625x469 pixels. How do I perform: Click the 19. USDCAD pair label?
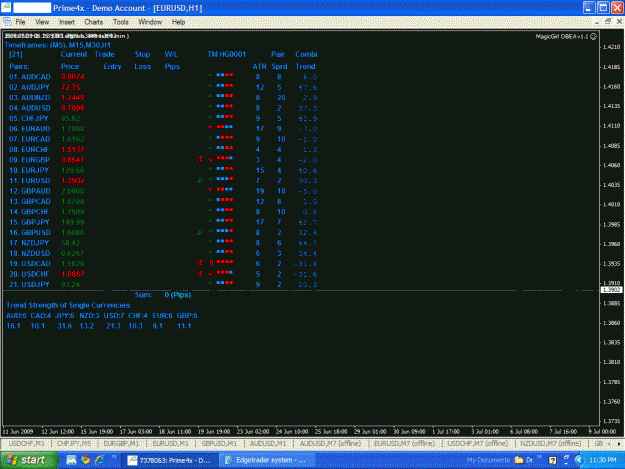(x=30, y=263)
